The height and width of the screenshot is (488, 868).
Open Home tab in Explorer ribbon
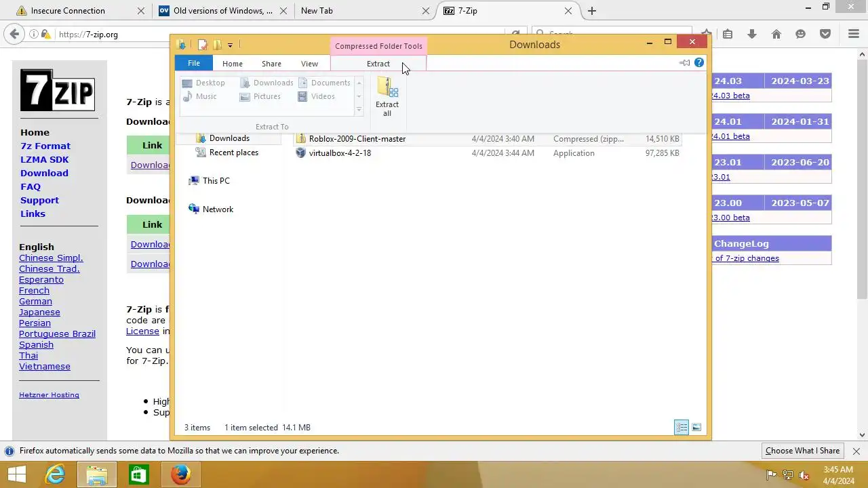click(233, 64)
